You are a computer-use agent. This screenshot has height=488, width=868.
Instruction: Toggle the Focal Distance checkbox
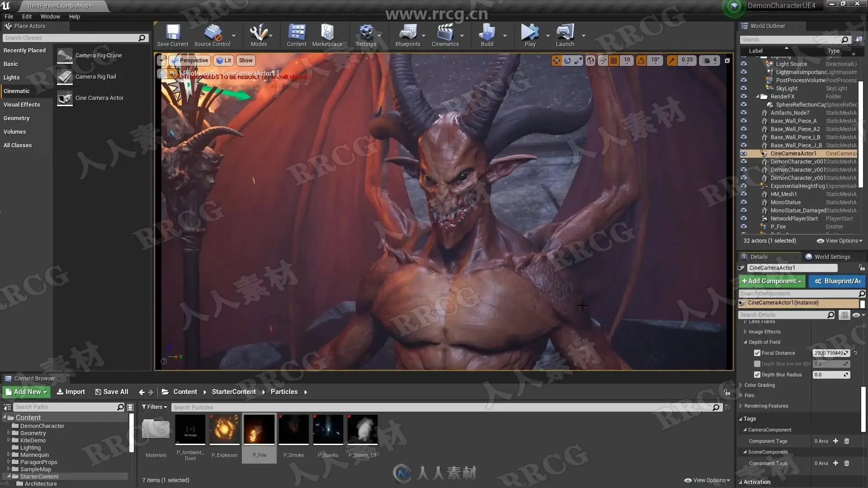757,353
